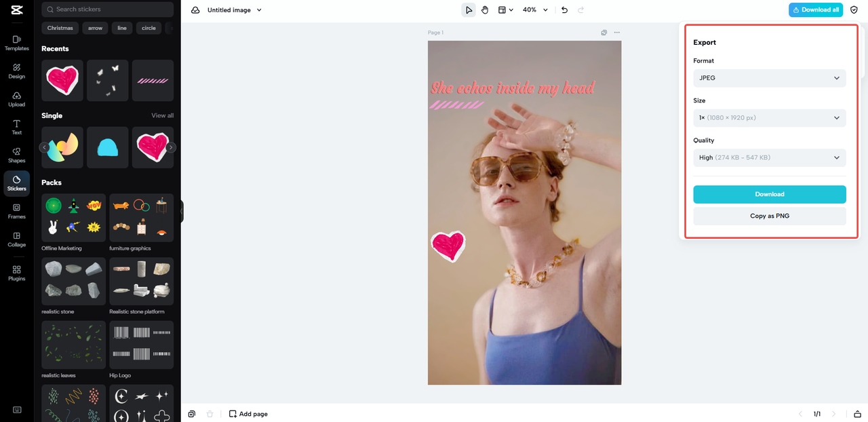Duplicate Page 1 using copy icon
868x422 pixels.
(604, 33)
